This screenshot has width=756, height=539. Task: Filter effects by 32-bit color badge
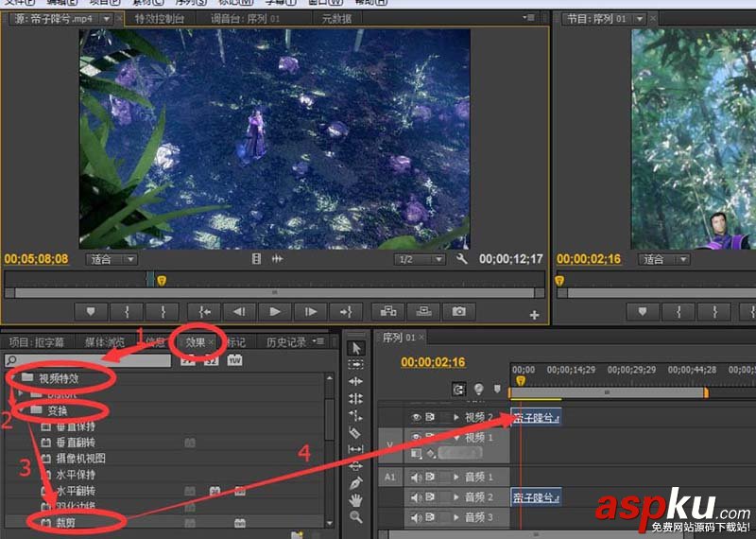211,360
